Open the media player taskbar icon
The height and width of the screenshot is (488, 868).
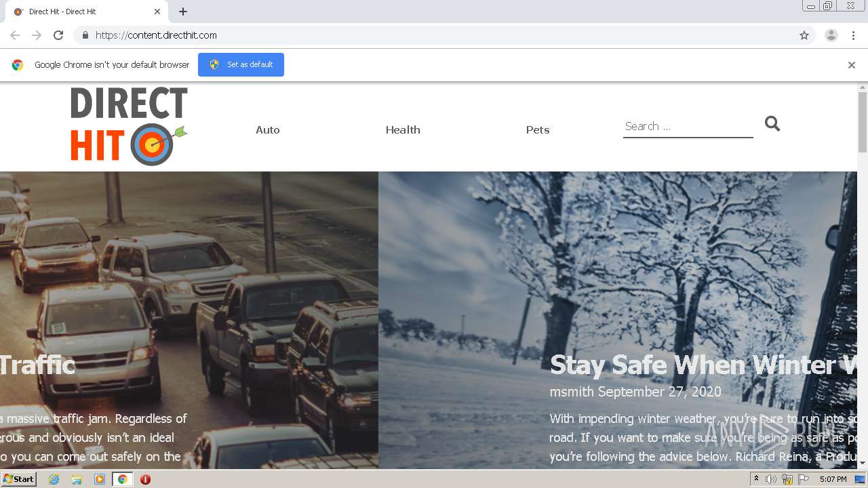coord(100,479)
